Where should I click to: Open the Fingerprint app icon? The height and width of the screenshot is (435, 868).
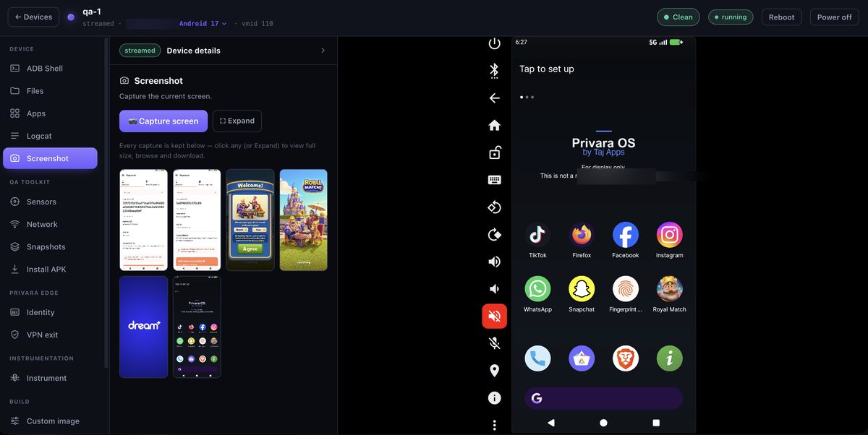(x=626, y=289)
